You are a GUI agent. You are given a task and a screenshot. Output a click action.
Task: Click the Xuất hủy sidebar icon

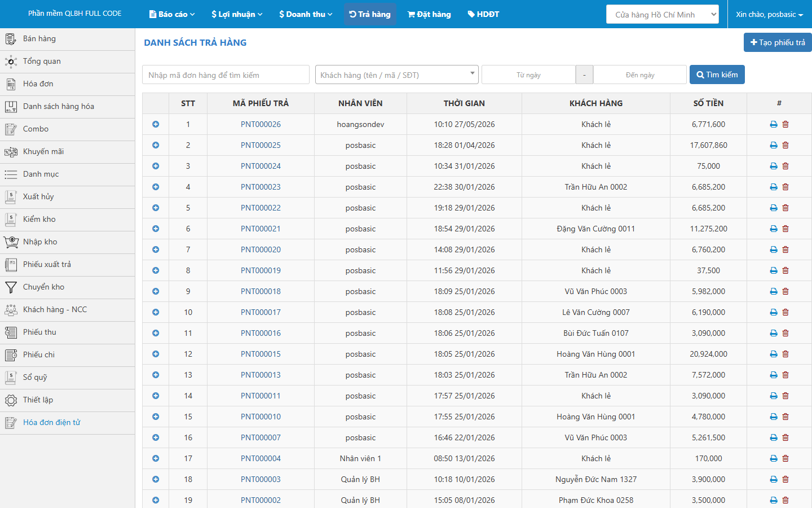[x=11, y=197]
